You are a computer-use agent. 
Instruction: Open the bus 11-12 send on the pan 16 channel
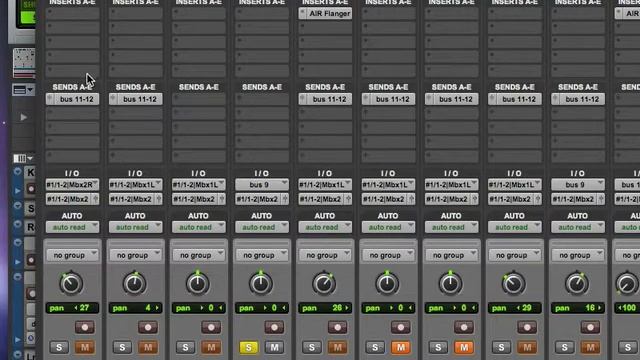pyautogui.click(x=578, y=99)
